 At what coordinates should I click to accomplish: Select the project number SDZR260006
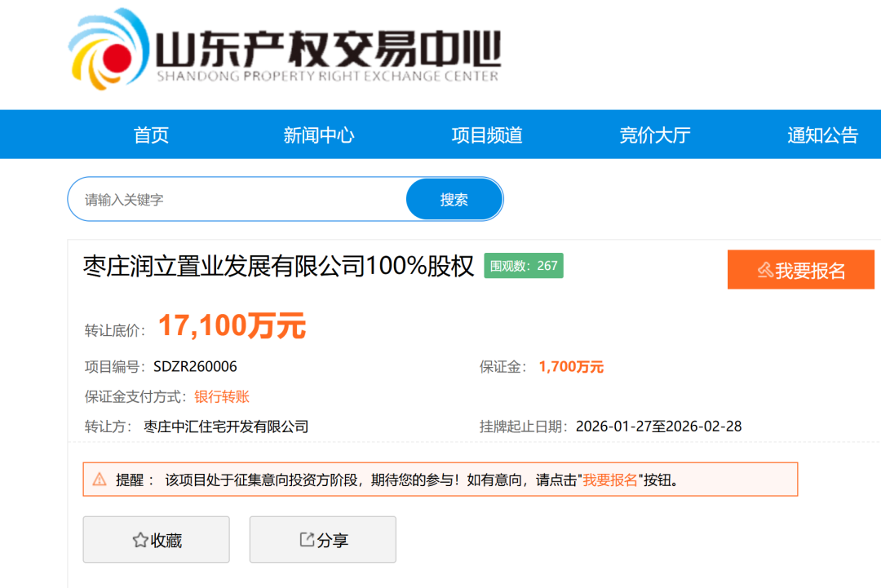[195, 367]
